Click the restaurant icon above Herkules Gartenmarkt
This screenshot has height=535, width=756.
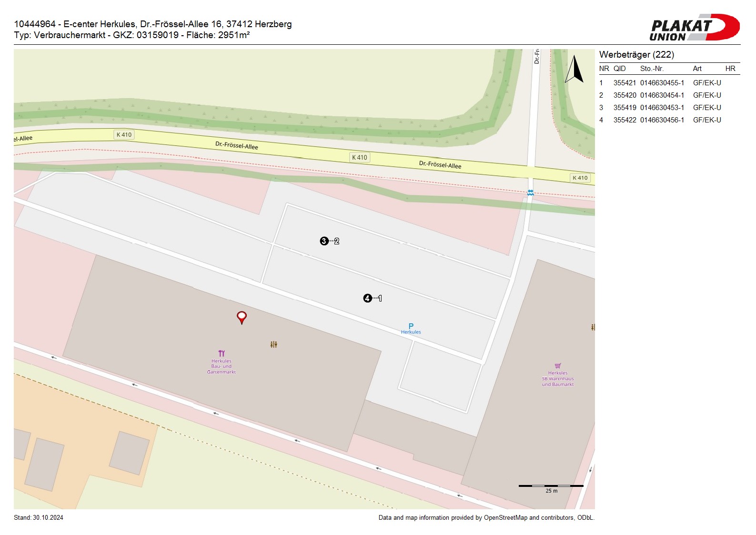click(x=222, y=353)
